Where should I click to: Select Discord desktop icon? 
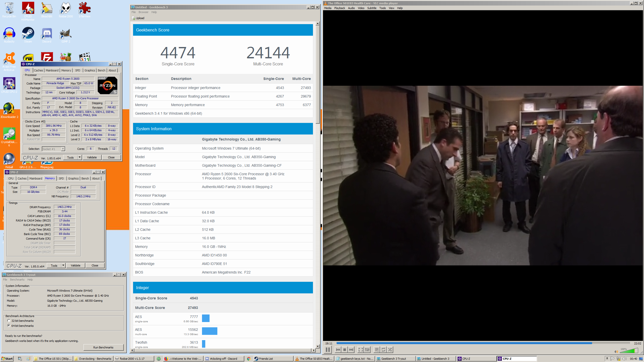[47, 35]
